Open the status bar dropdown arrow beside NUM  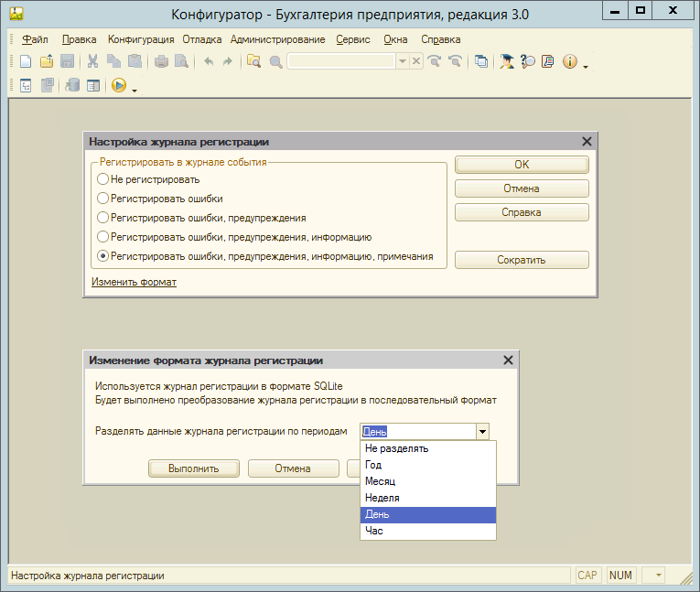[x=659, y=575]
